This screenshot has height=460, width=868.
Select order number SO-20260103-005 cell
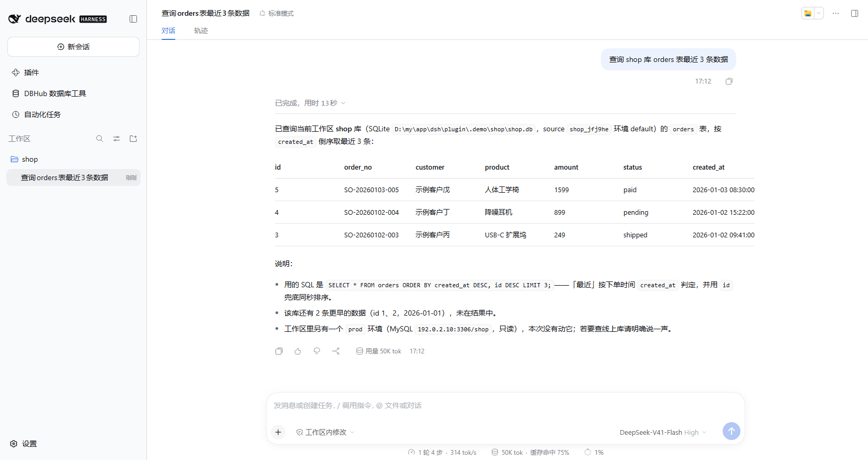pyautogui.click(x=372, y=190)
